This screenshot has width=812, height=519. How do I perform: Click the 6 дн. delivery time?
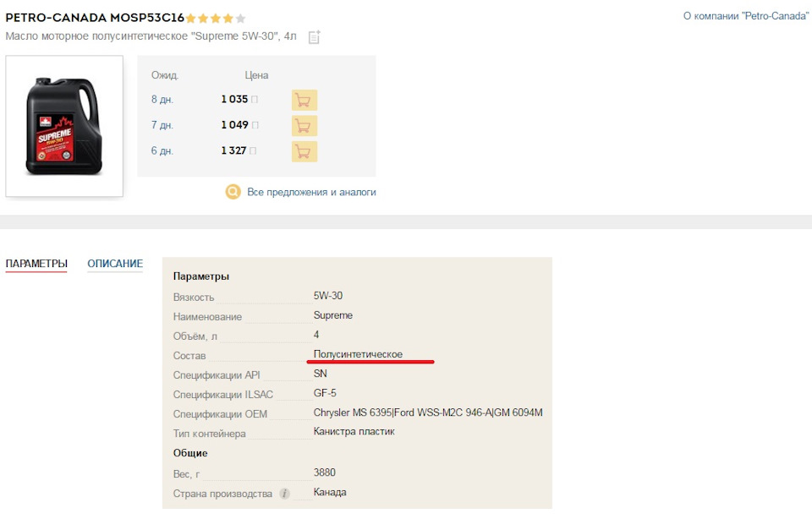(162, 151)
